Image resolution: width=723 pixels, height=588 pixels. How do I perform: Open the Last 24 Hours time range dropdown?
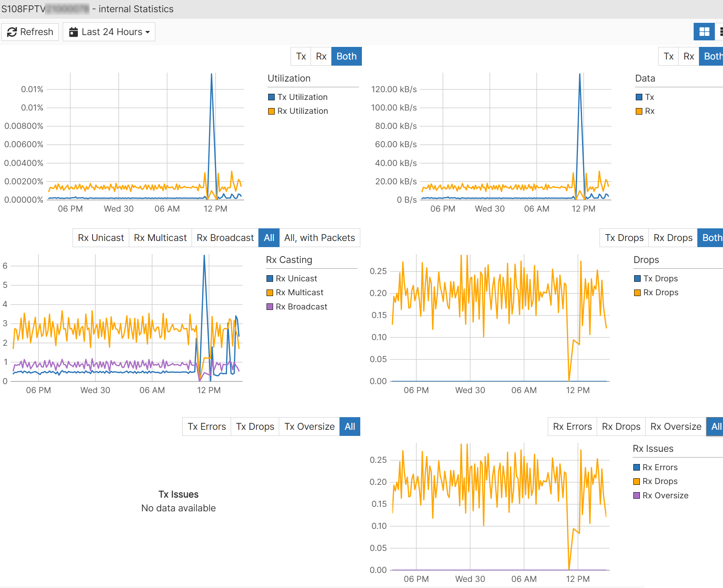click(x=109, y=32)
